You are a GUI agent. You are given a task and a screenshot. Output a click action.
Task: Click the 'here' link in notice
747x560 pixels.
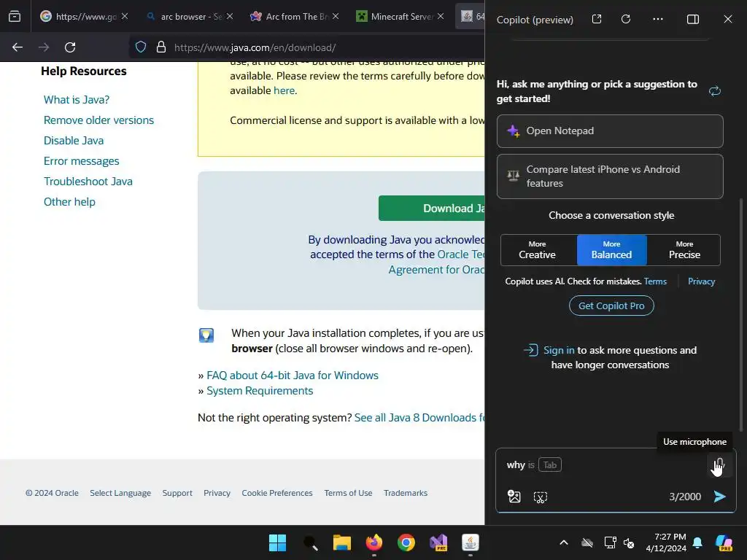tap(284, 90)
